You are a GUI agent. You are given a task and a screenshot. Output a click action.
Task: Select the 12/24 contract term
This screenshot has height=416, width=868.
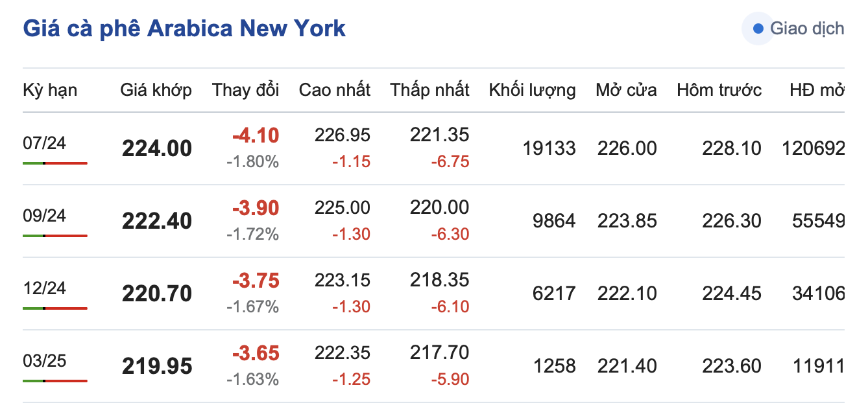coord(44,288)
